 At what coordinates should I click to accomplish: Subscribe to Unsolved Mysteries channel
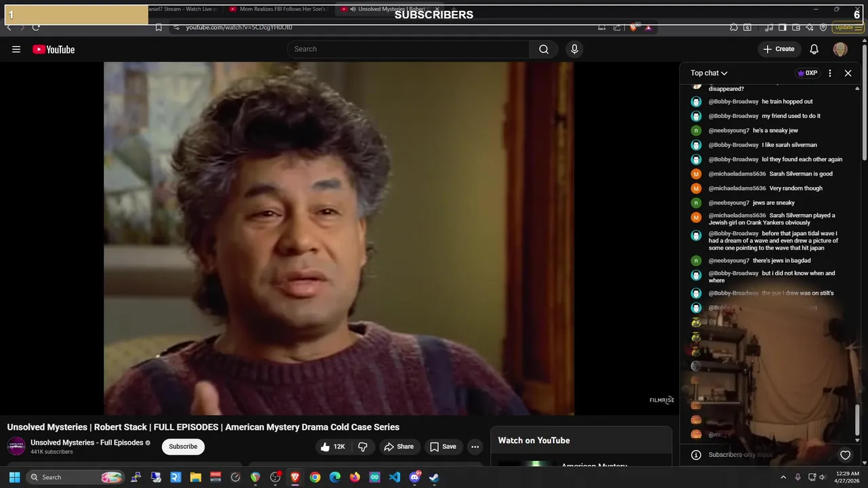[x=183, y=447]
